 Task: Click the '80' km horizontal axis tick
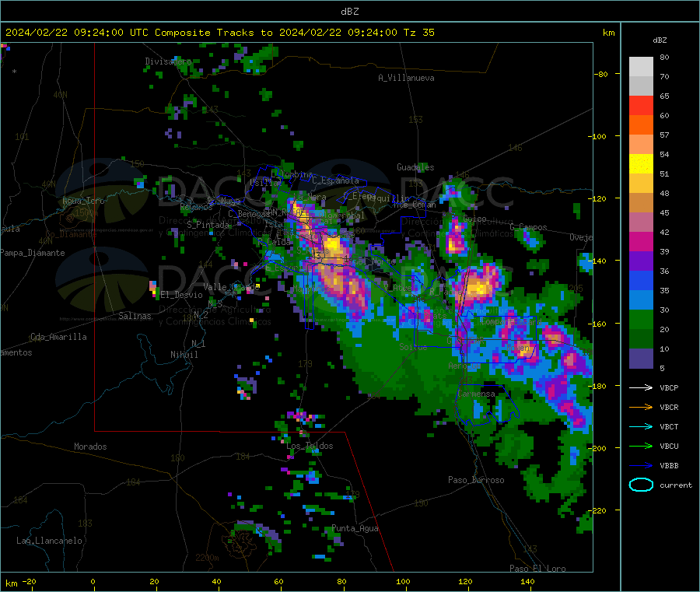pos(341,581)
